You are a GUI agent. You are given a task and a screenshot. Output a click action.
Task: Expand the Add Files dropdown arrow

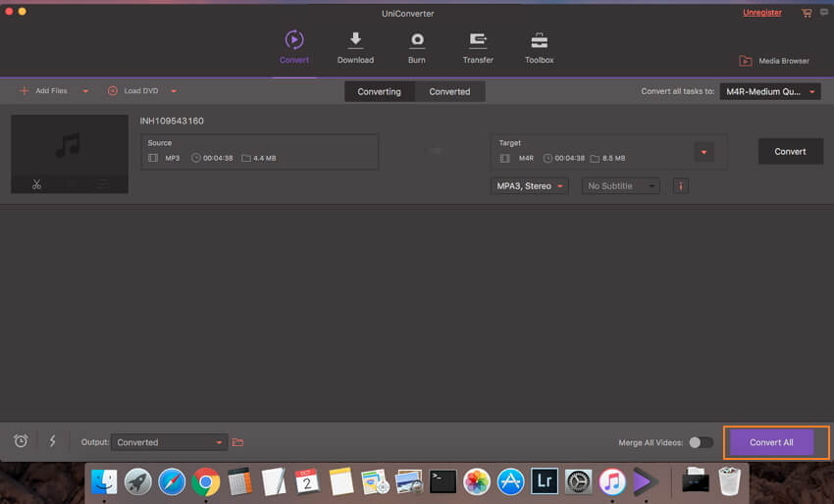pyautogui.click(x=85, y=91)
